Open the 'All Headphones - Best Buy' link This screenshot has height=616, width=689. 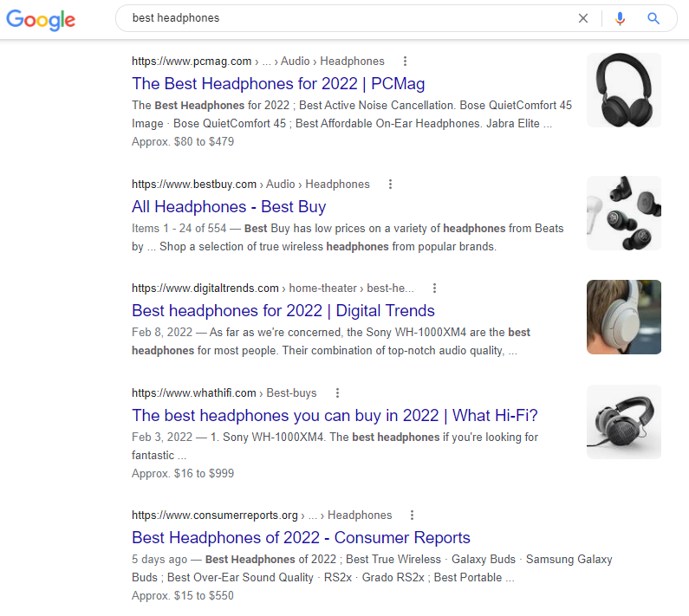pos(229,206)
